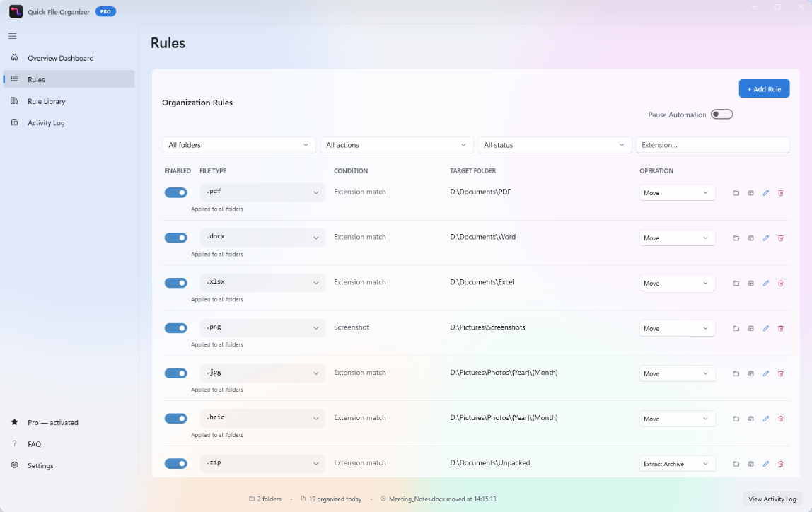Screen dimensions: 812x512
Task: Turn off the .png rule toggle
Action: (175, 327)
